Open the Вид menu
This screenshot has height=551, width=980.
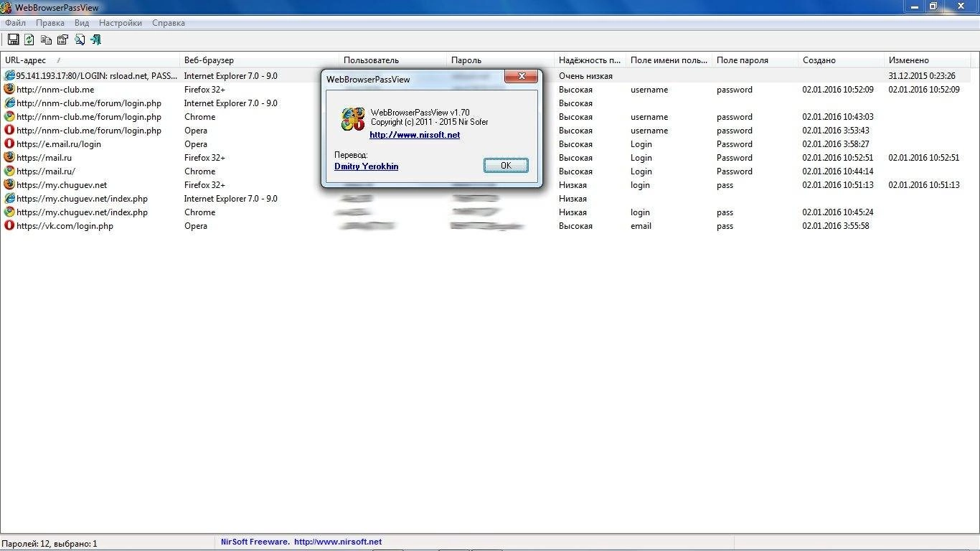(x=82, y=23)
